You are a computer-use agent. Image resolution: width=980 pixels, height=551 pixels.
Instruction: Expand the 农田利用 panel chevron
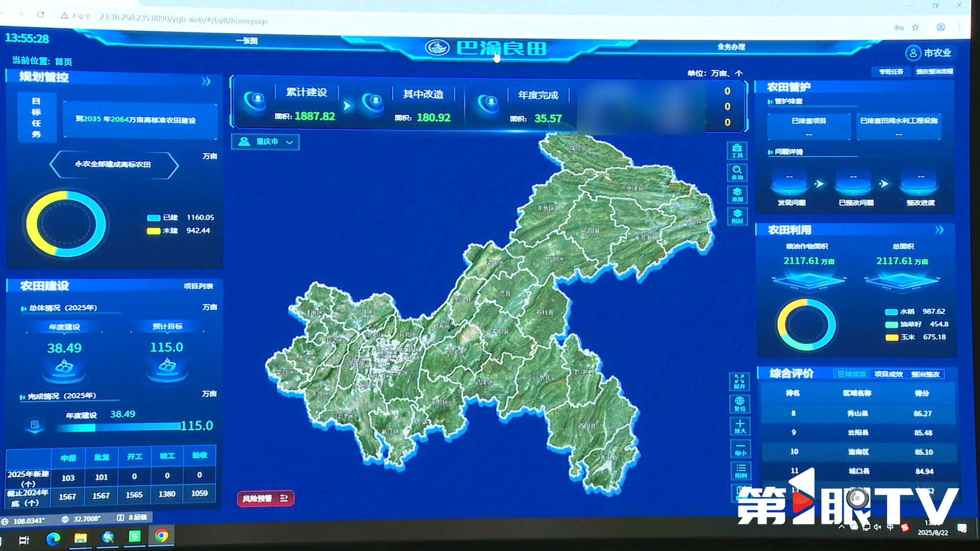[939, 230]
